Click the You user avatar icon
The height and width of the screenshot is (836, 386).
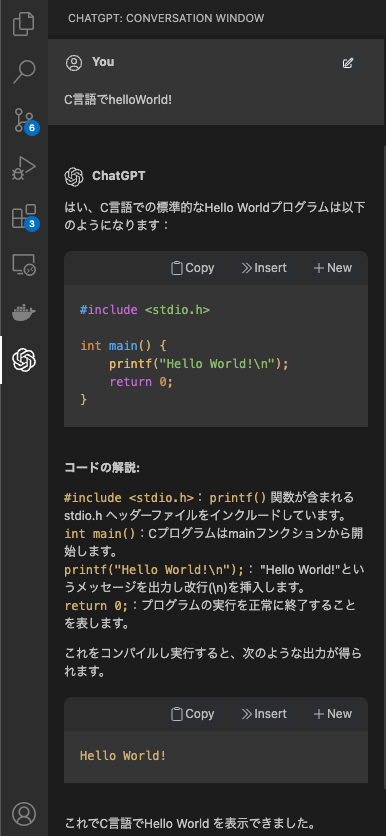[x=74, y=62]
